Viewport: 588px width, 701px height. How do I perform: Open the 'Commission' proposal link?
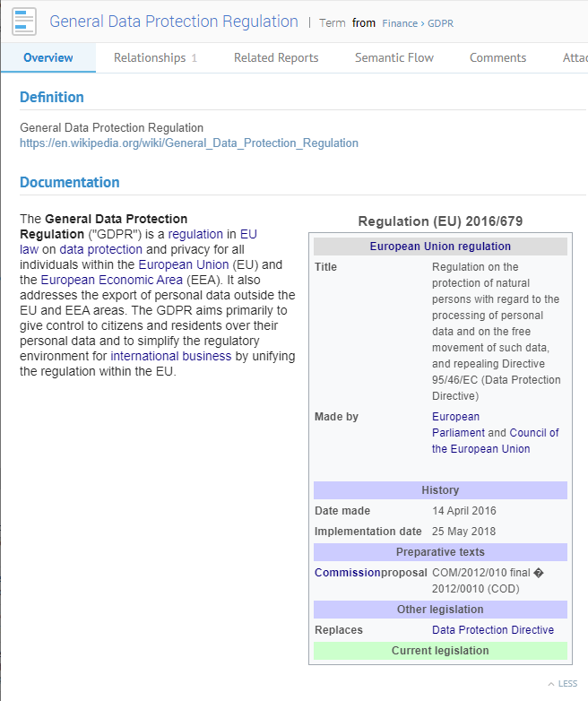(x=347, y=573)
